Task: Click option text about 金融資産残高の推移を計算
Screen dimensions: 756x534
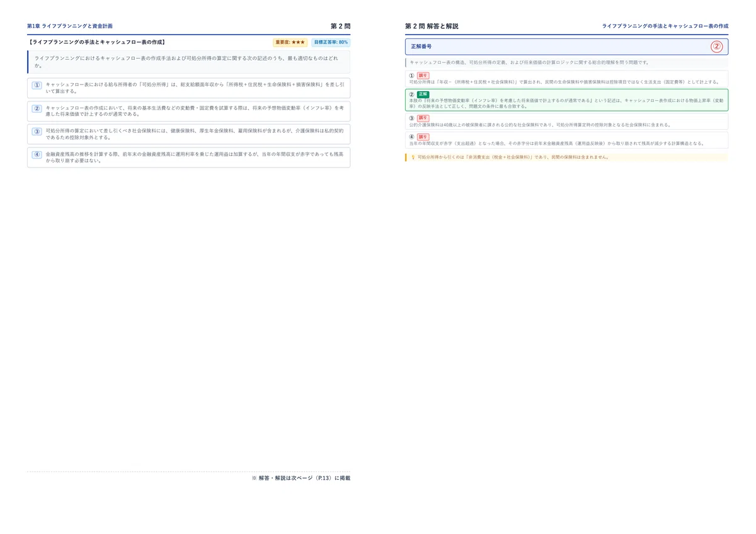Action: coord(195,157)
